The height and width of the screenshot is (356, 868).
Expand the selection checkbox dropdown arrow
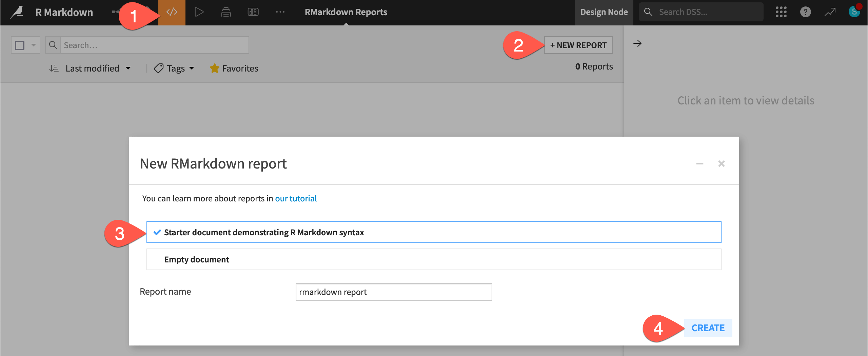[33, 45]
